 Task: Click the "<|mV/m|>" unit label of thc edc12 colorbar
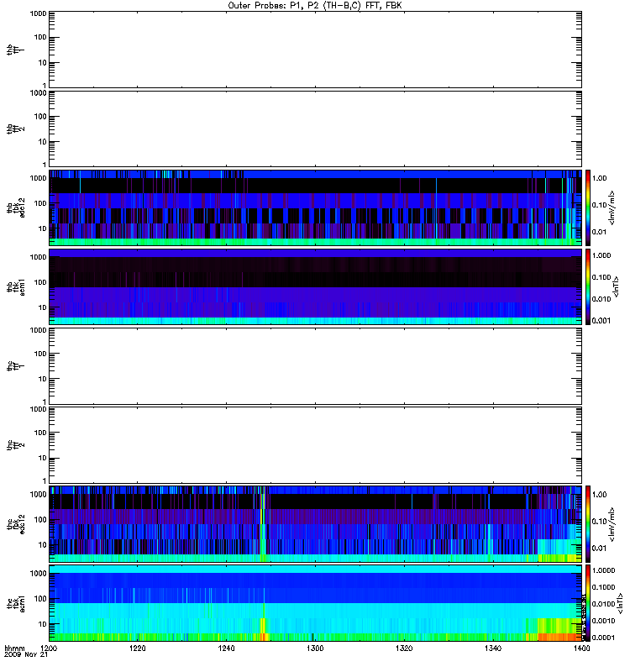coord(612,524)
